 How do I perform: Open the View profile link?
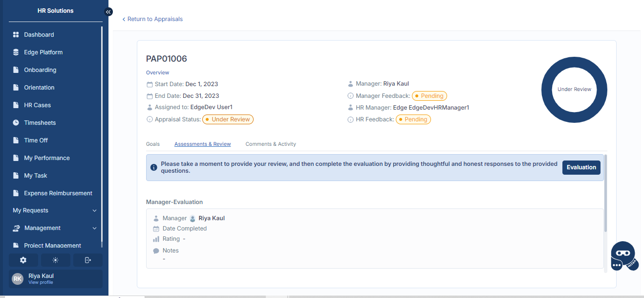tap(41, 282)
